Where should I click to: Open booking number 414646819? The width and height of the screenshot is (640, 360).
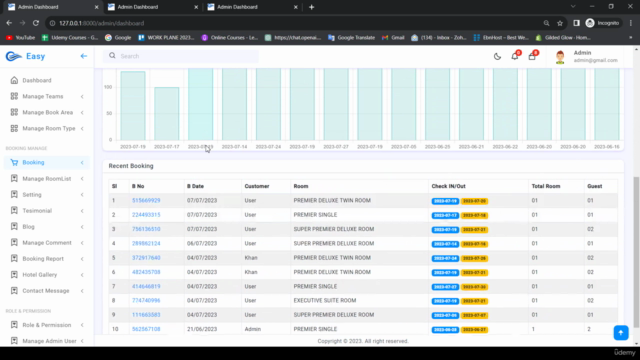point(146,286)
